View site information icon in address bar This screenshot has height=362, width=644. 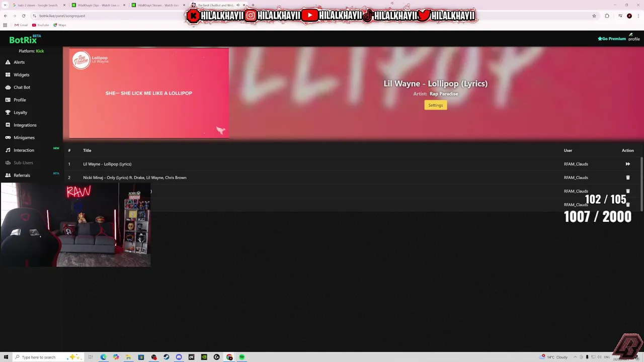point(34,16)
